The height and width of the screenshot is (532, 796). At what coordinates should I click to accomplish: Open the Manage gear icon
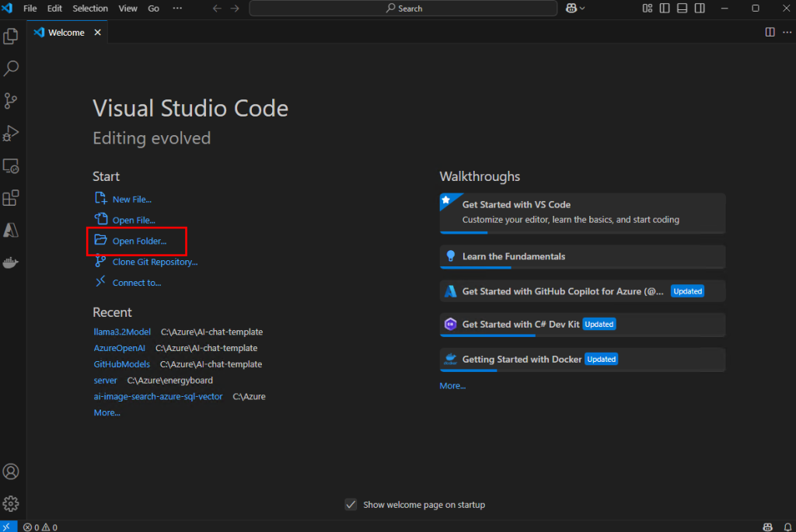click(11, 503)
